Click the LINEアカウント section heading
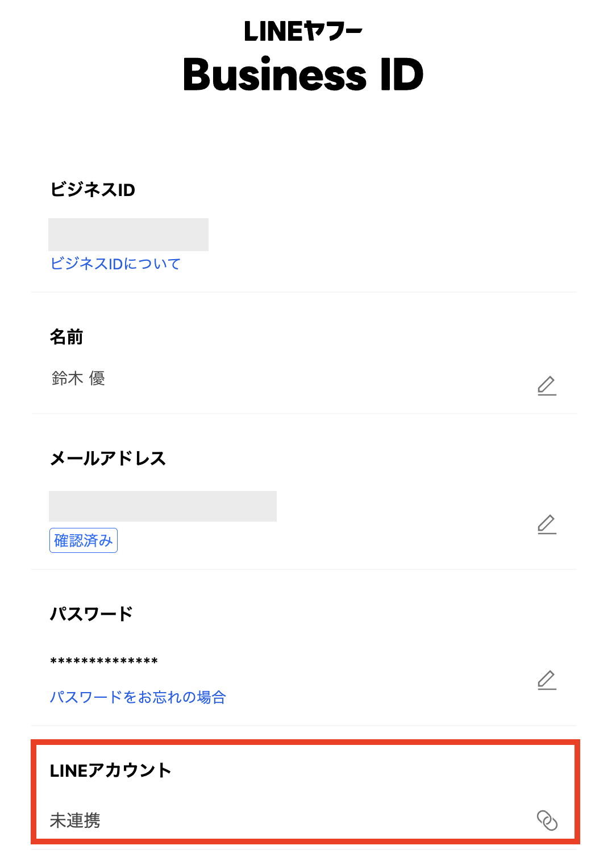This screenshot has width=616, height=858. pos(111,770)
